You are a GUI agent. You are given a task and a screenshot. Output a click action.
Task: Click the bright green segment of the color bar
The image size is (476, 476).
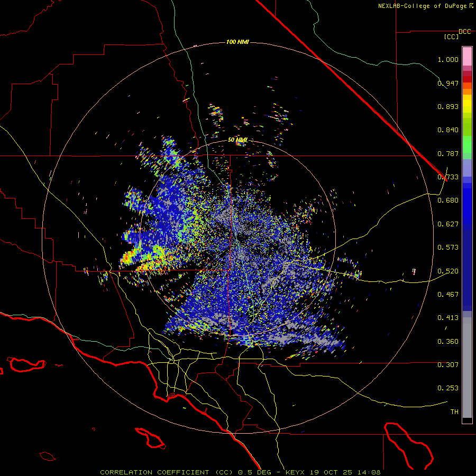pos(467,144)
